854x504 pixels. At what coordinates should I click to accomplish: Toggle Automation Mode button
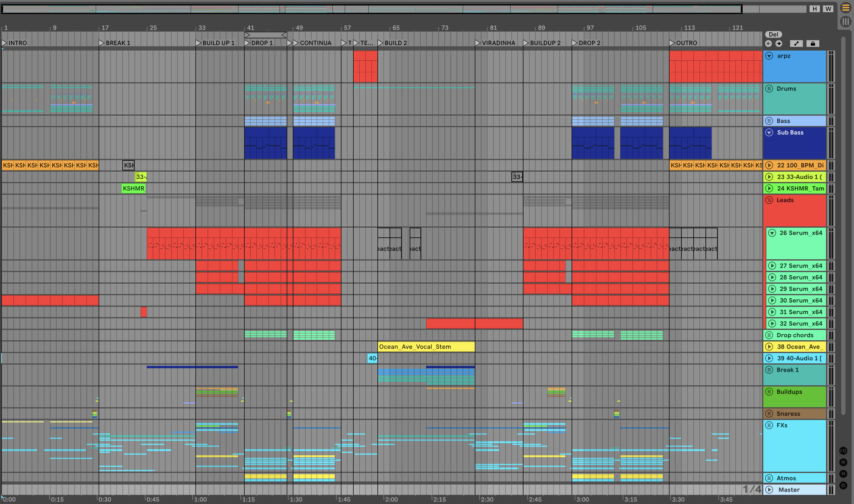[796, 44]
